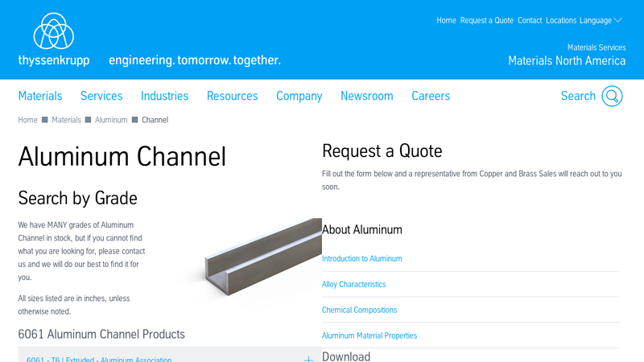Go to Aluminum breadcrumb
Viewport: 644px width, 362px height.
coord(111,120)
